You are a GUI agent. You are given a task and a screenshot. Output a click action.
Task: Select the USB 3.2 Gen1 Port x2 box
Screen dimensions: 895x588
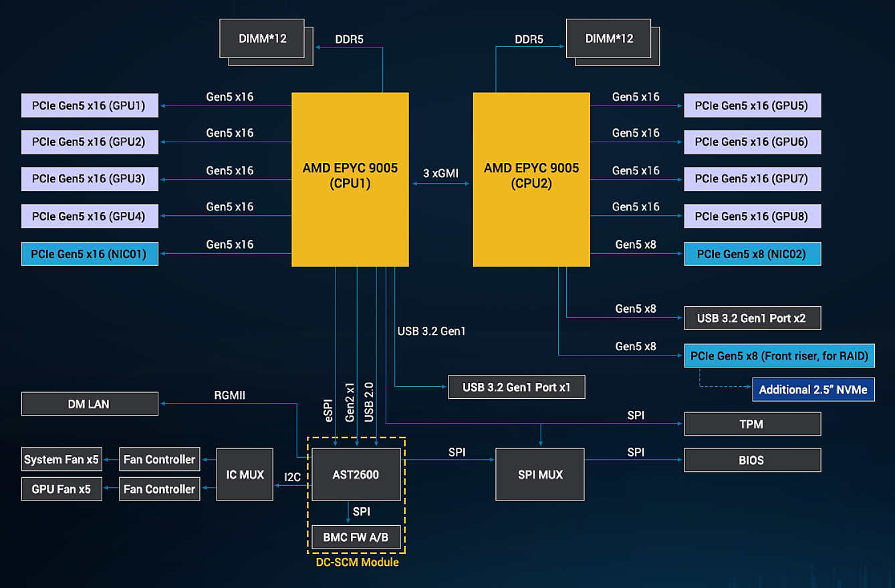point(752,318)
